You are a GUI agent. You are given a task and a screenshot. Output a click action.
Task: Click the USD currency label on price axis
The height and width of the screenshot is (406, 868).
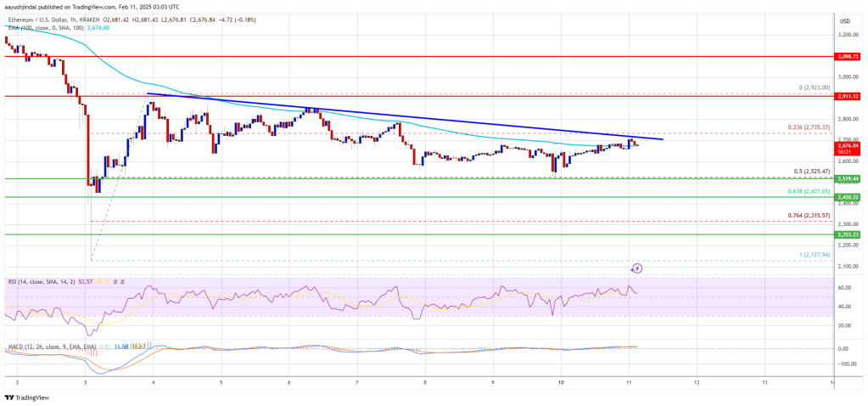point(844,20)
